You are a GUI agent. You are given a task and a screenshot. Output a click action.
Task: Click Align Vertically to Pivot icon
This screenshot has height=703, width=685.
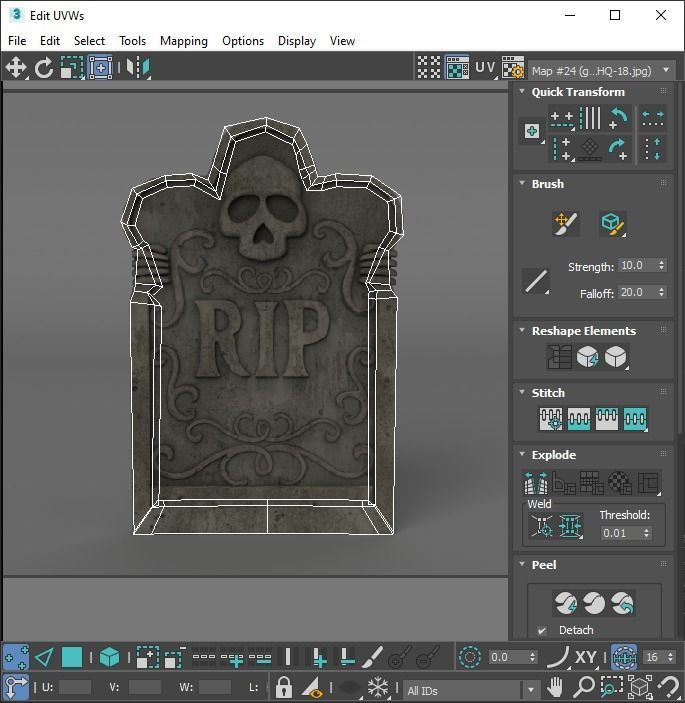point(562,149)
